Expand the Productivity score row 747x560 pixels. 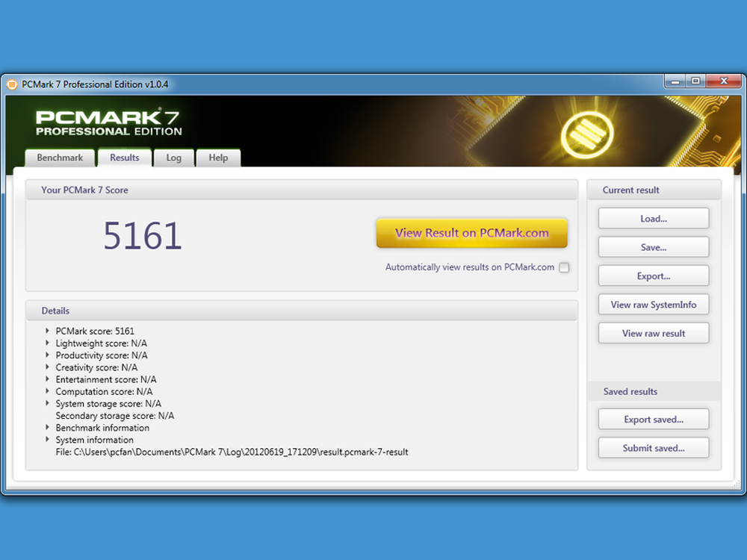pyautogui.click(x=47, y=355)
